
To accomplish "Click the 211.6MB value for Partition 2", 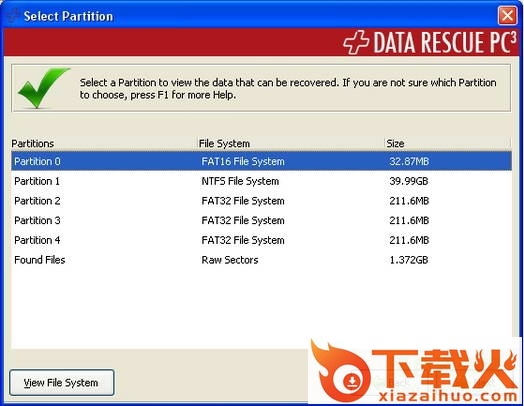I will point(409,201).
